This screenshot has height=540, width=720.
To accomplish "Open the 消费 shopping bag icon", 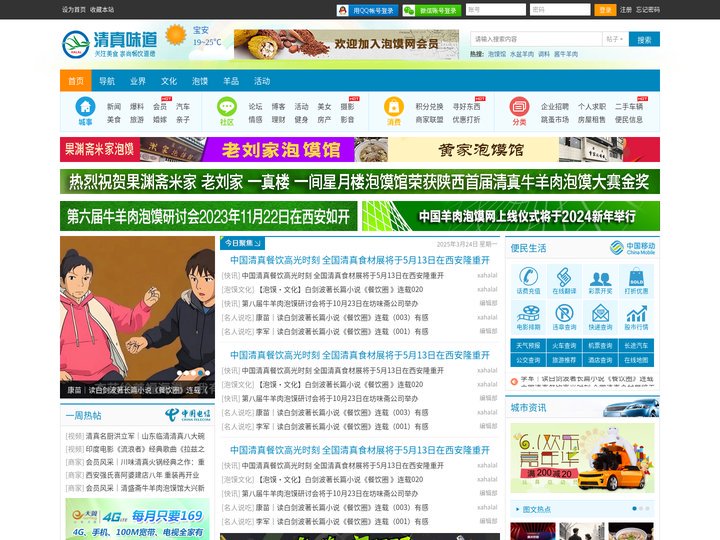I will 394,107.
